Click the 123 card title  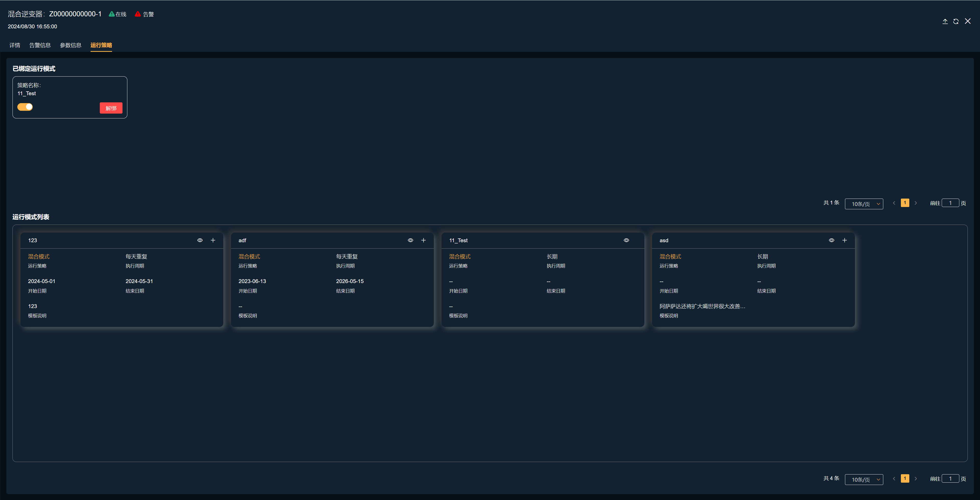tap(33, 240)
